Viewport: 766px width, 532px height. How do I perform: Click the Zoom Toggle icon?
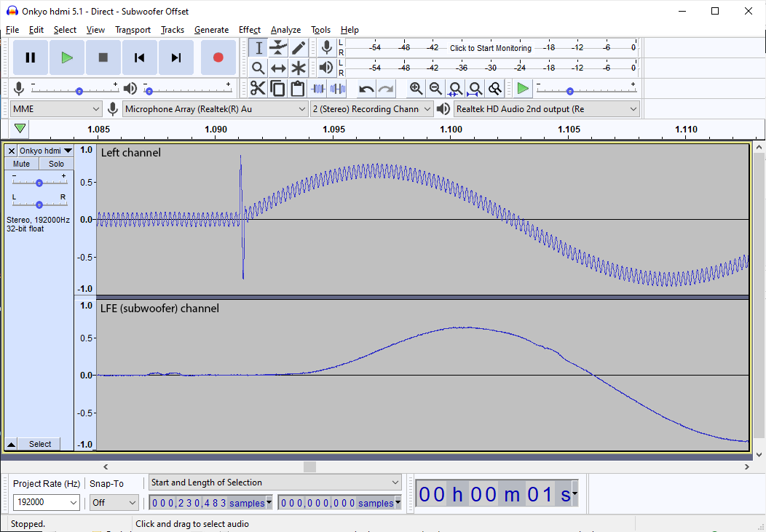tap(495, 88)
